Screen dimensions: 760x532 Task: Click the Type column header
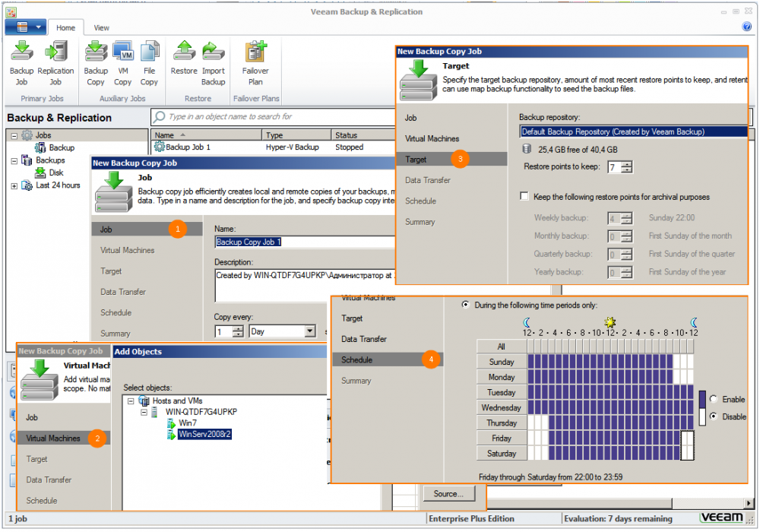click(296, 135)
